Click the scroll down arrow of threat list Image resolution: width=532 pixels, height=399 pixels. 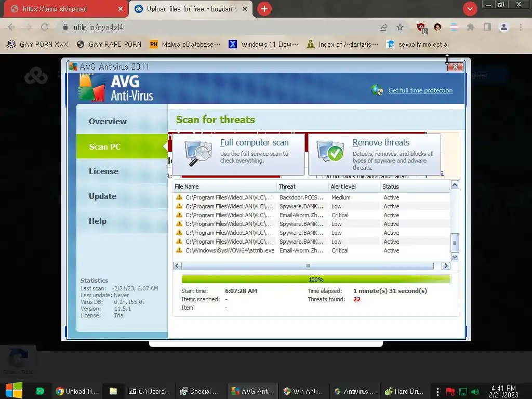point(455,257)
